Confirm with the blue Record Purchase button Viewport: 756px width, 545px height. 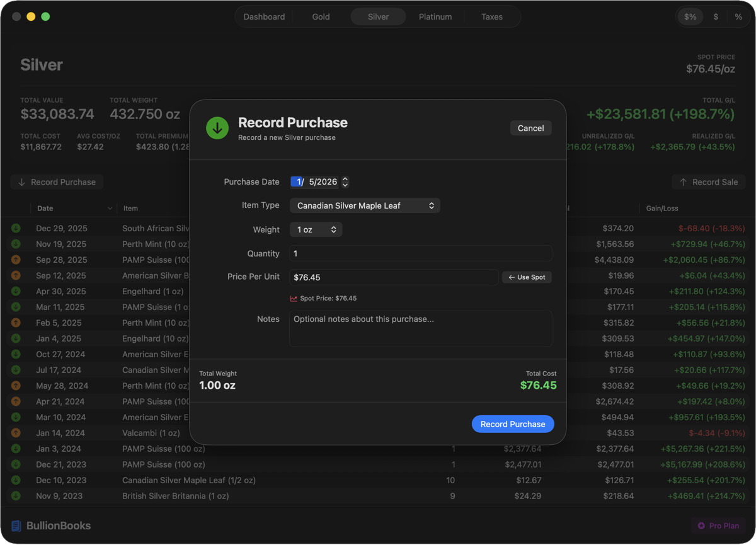tap(513, 424)
